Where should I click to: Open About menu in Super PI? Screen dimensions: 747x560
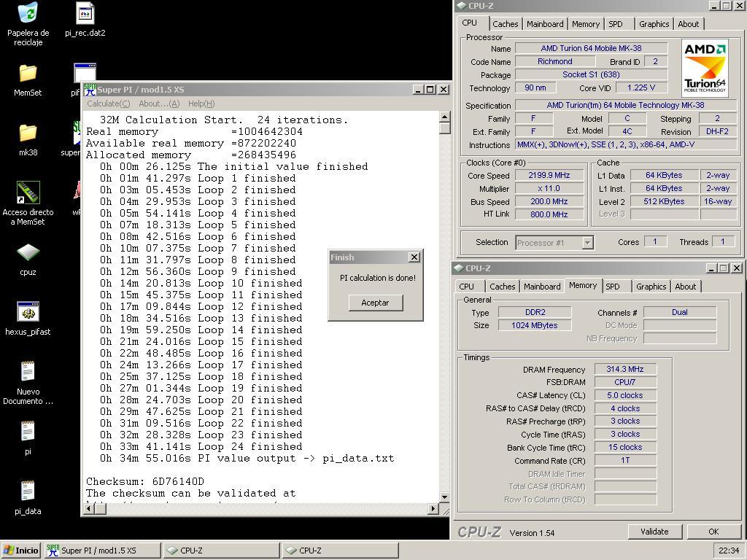click(159, 104)
